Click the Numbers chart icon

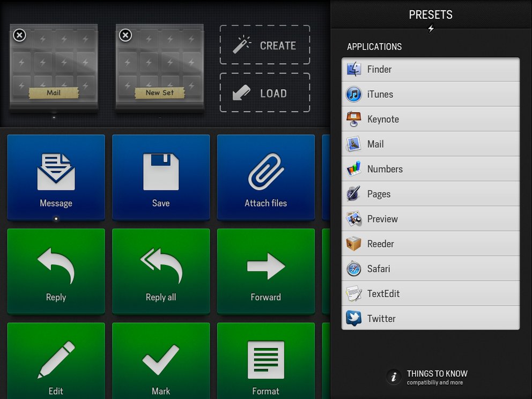click(x=353, y=169)
